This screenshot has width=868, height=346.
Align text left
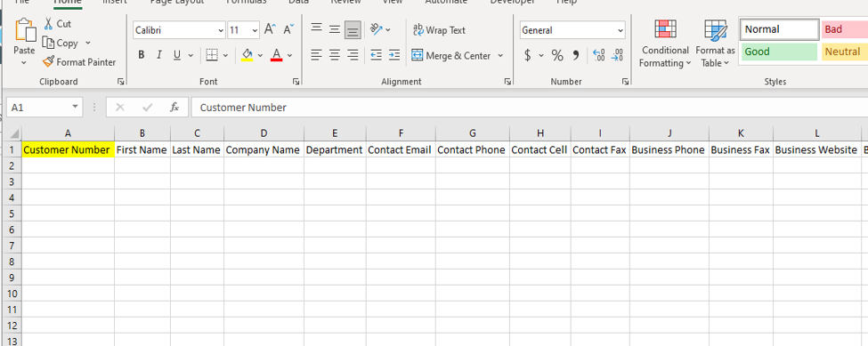click(316, 55)
